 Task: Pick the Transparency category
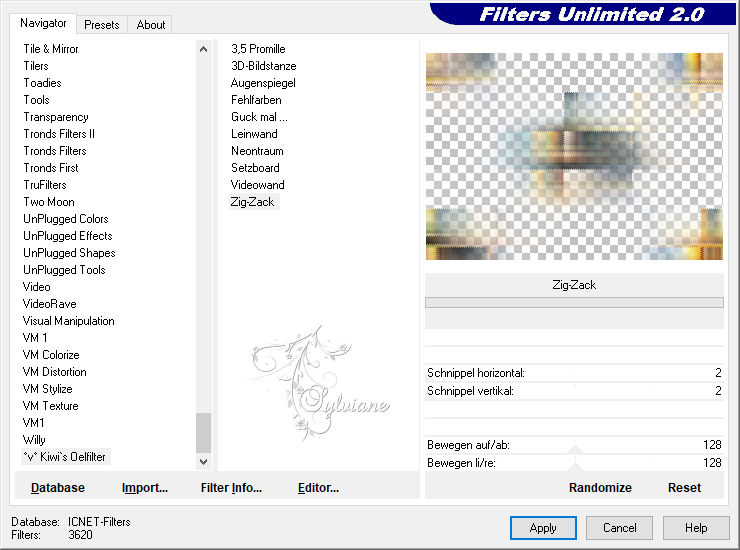click(x=56, y=117)
